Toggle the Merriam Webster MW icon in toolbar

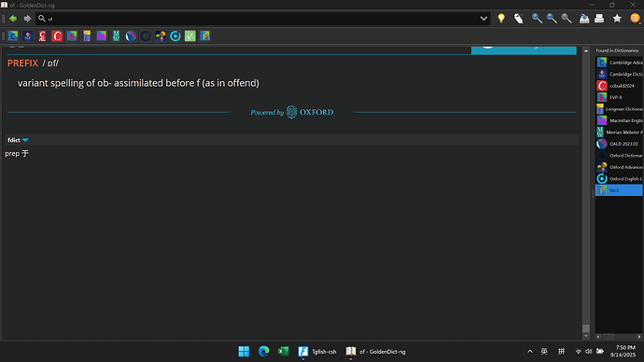click(117, 36)
